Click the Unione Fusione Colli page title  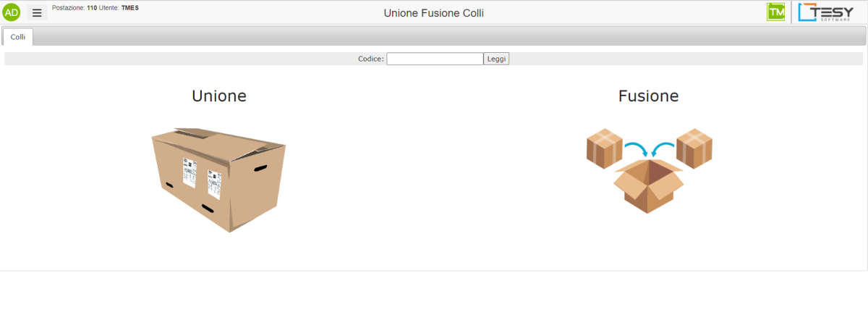coord(433,13)
